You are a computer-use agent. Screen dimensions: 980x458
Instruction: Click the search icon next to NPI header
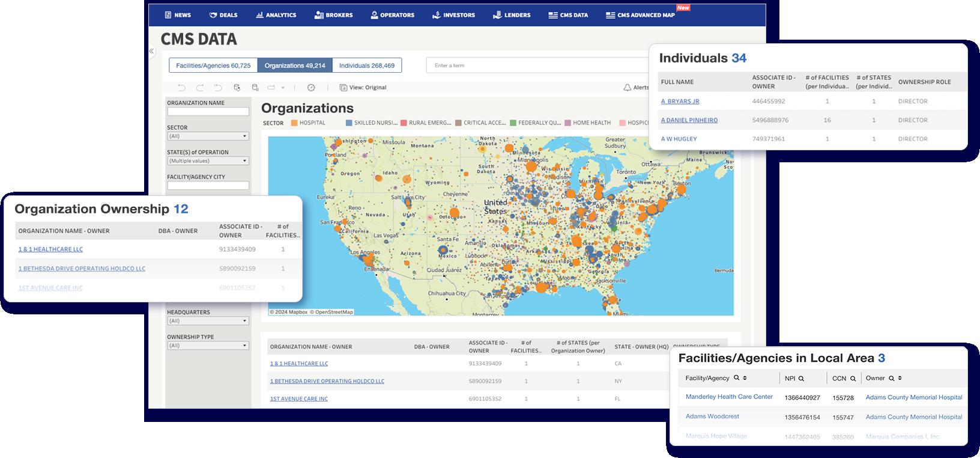pyautogui.click(x=801, y=379)
